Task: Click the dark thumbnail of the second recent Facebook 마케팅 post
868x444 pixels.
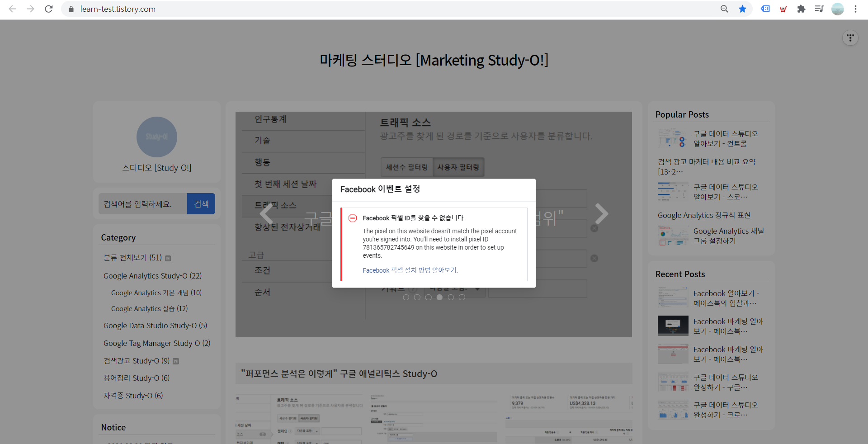Action: point(673,326)
